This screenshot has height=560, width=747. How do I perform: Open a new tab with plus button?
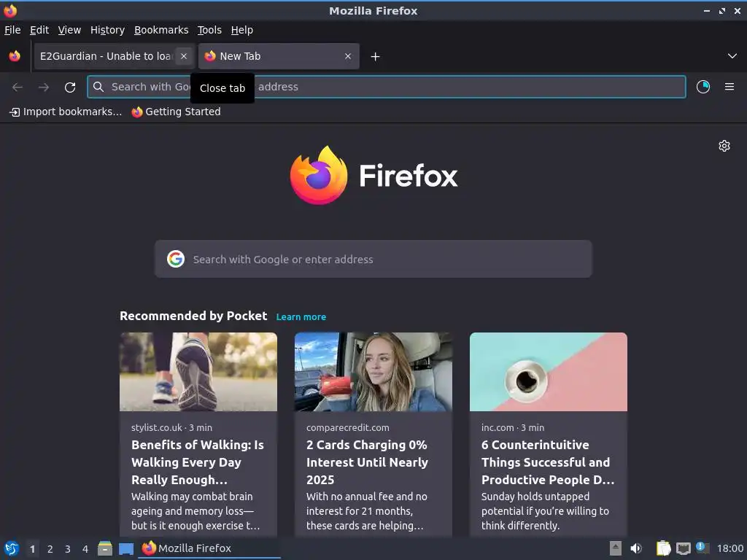click(376, 57)
